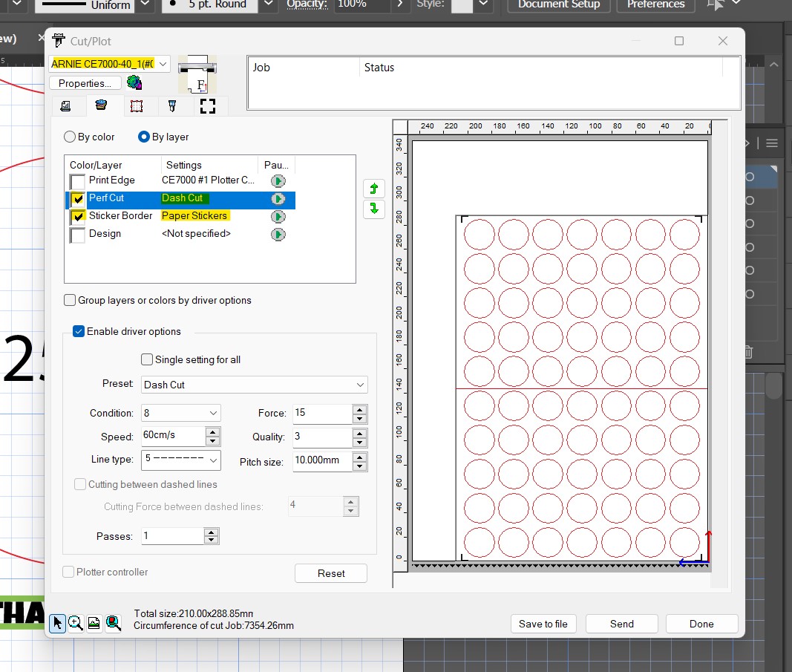Move selected layer down with green arrow
Viewport: 792px width, 672px height.
[374, 209]
